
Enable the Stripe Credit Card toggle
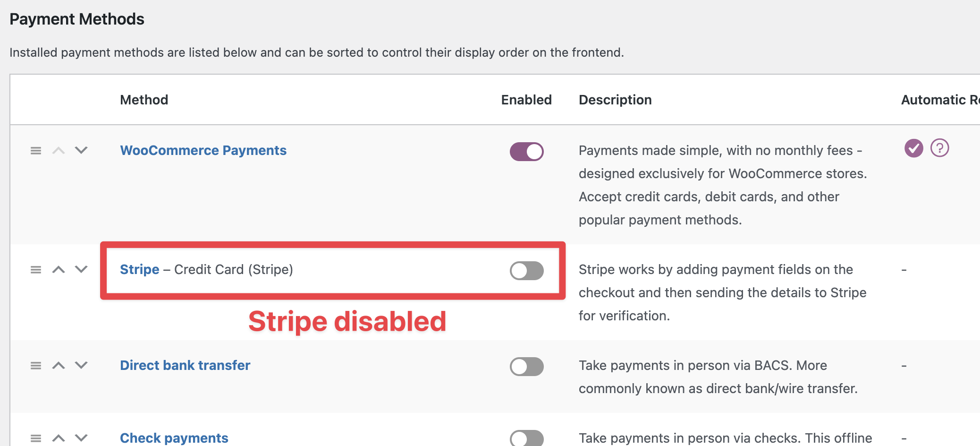(x=526, y=271)
